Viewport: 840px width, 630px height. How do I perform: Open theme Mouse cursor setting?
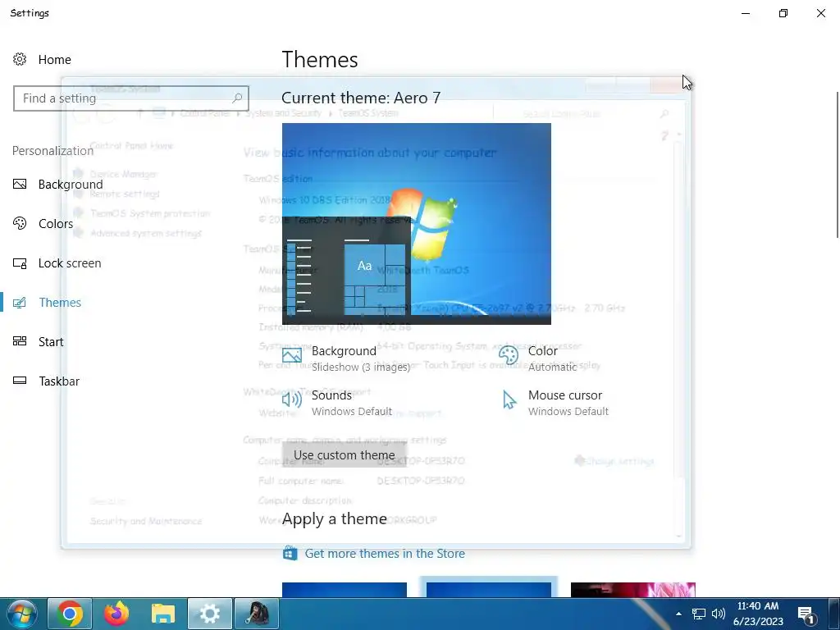tap(555, 403)
